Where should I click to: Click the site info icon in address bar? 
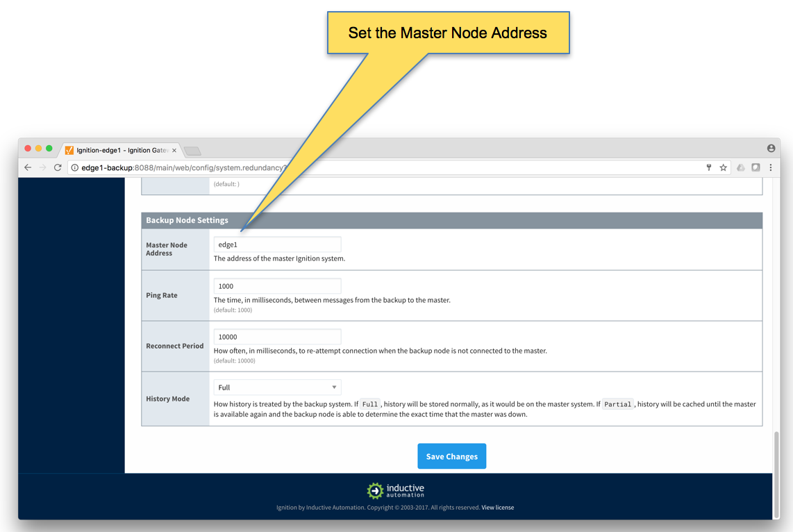click(x=75, y=167)
